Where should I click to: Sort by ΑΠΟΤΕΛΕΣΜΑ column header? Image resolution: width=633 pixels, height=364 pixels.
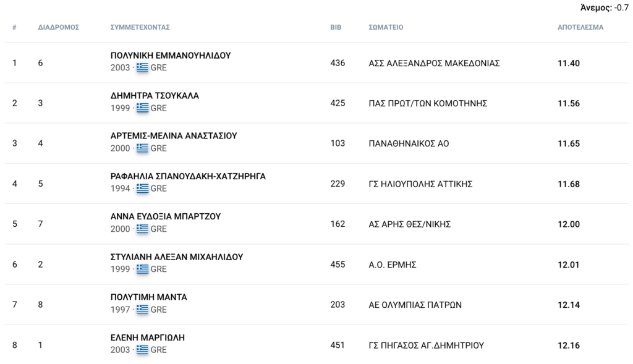coord(580,27)
